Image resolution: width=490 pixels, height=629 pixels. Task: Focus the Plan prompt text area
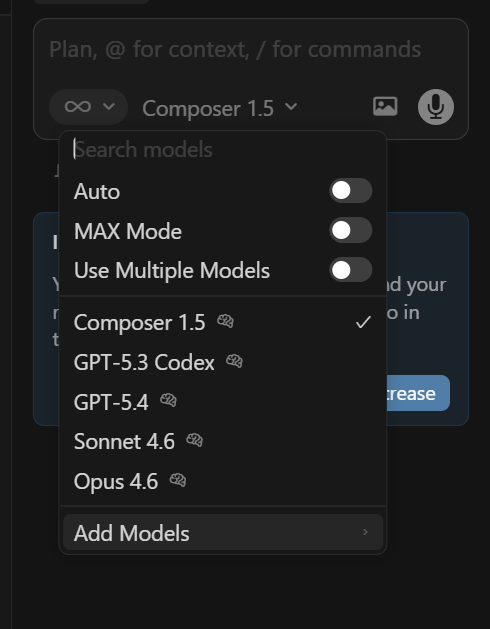tap(251, 50)
